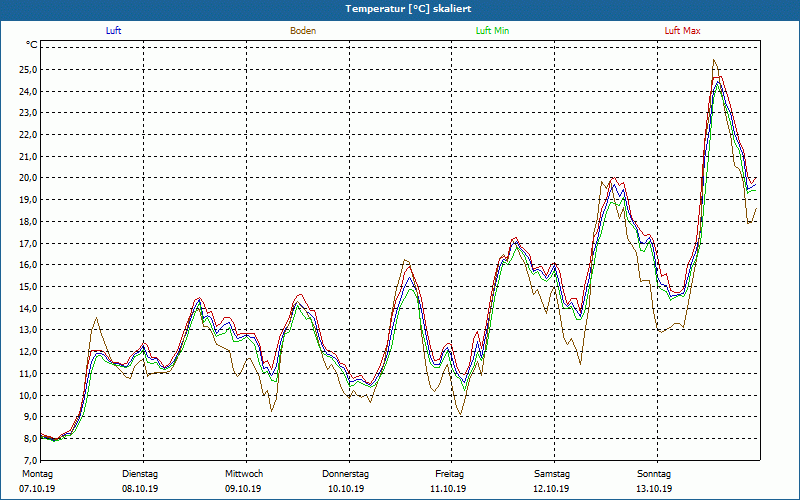Click the '24,0' y-axis value

[x=28, y=91]
